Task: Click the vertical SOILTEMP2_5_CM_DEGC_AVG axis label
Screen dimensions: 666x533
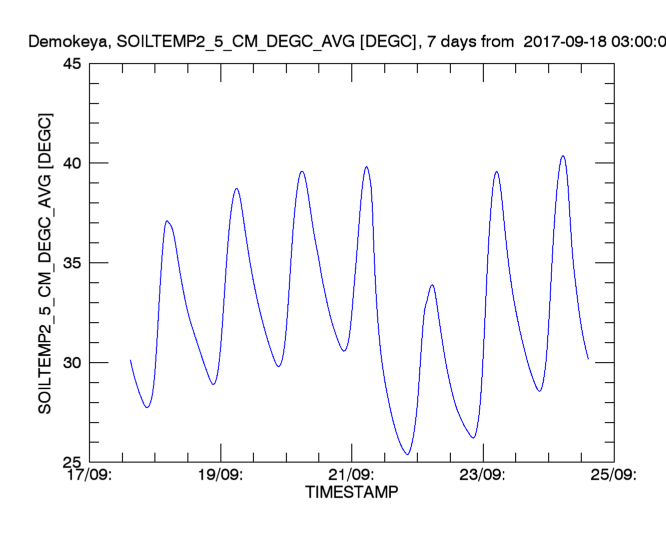Action: [x=45, y=262]
